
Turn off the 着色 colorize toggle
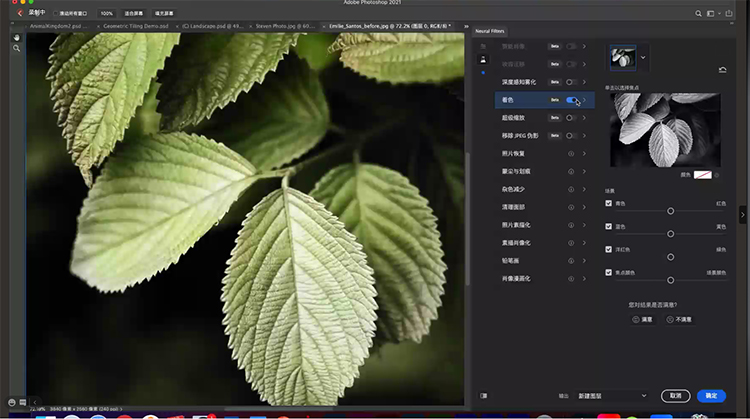pos(572,100)
